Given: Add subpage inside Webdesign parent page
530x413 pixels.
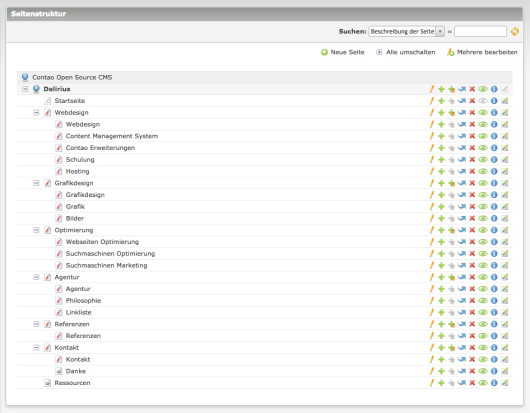Looking at the screenshot, I should click(452, 113).
